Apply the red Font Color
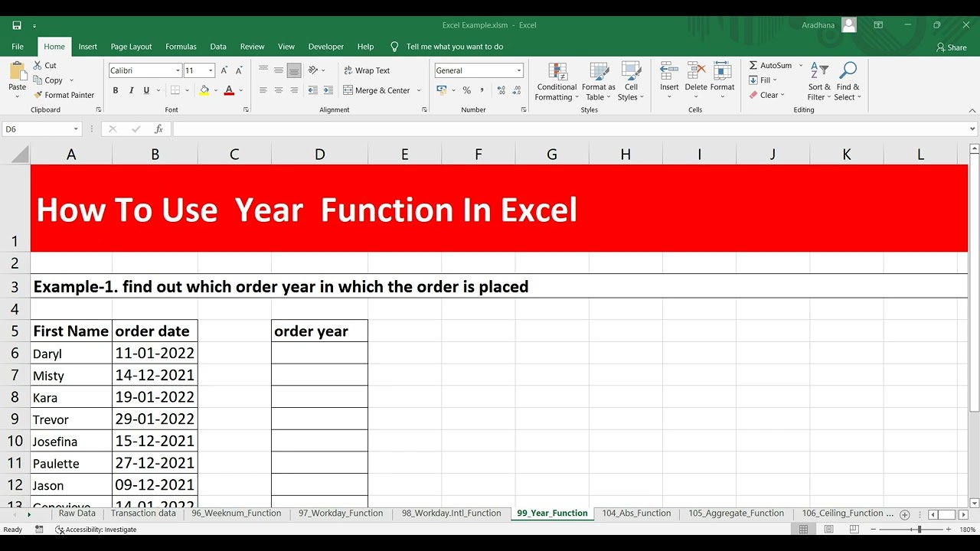 pyautogui.click(x=229, y=90)
